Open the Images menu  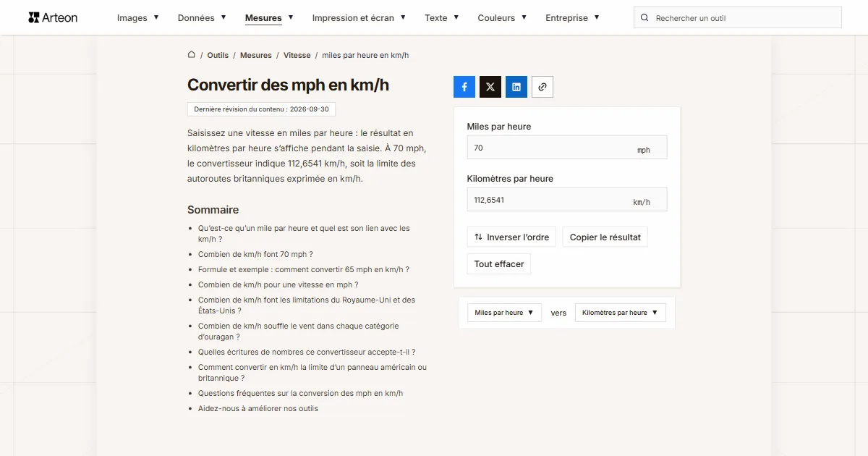click(x=138, y=18)
